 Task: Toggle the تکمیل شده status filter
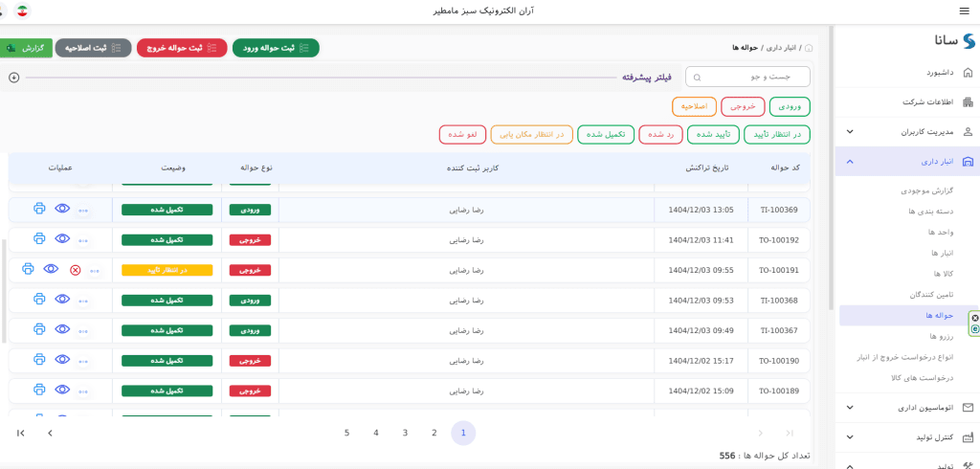[x=606, y=134]
